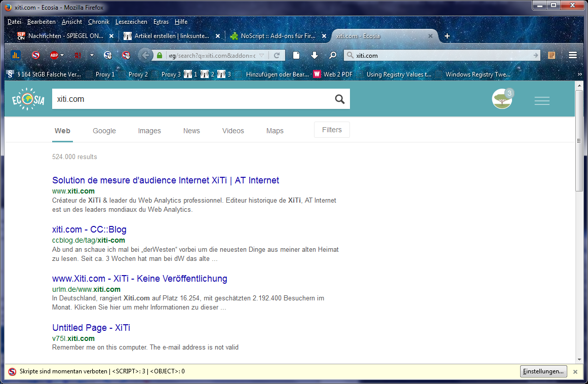The width and height of the screenshot is (588, 384).
Task: Select the Images search category
Action: pyautogui.click(x=149, y=131)
